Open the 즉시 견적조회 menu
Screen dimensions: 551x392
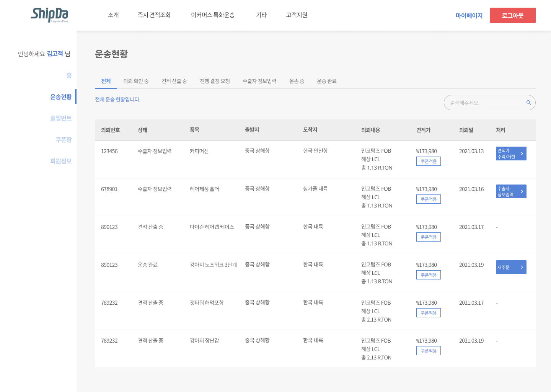point(154,15)
